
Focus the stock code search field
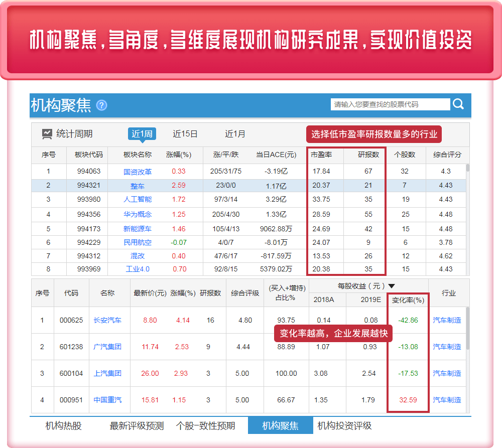(x=390, y=104)
